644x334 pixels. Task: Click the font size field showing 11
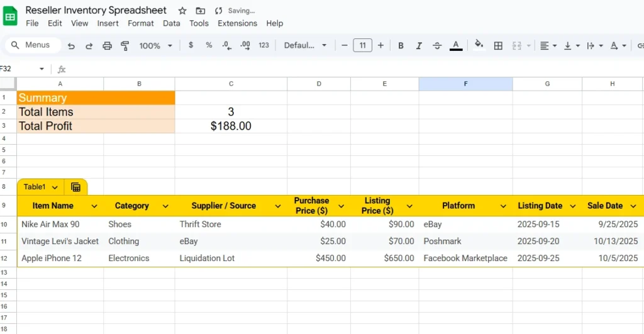click(363, 45)
